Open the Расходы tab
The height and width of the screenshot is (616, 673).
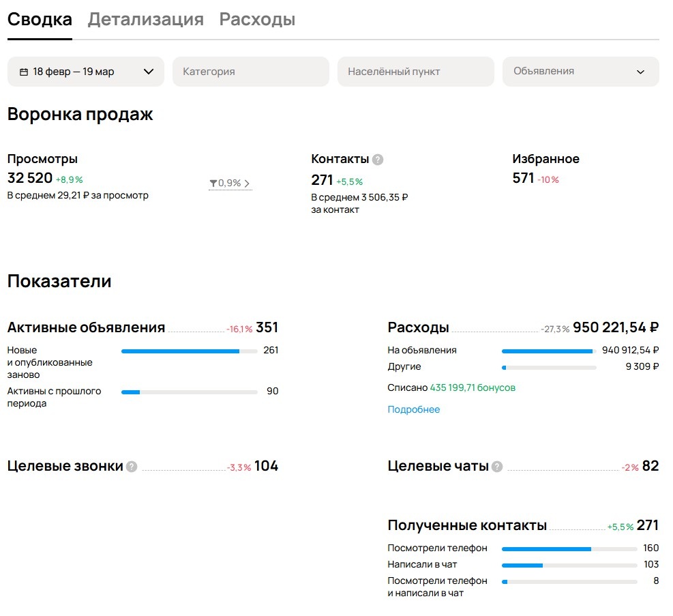click(x=257, y=19)
